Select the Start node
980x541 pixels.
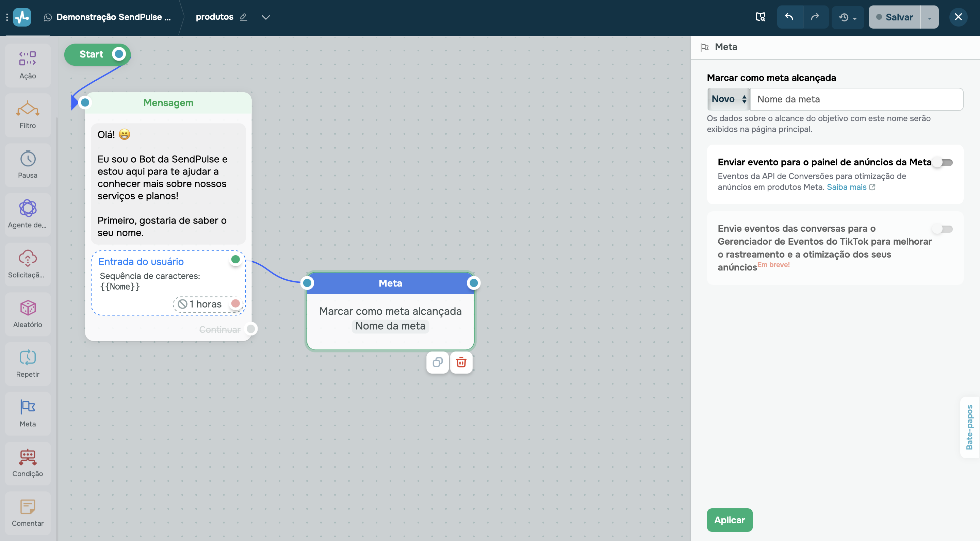pos(97,54)
